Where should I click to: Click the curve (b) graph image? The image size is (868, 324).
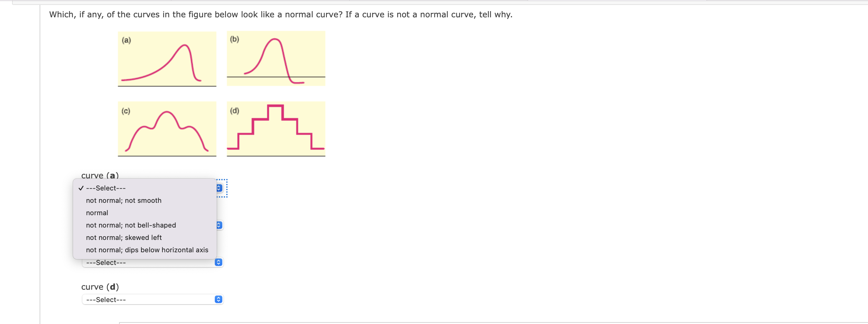(276, 58)
